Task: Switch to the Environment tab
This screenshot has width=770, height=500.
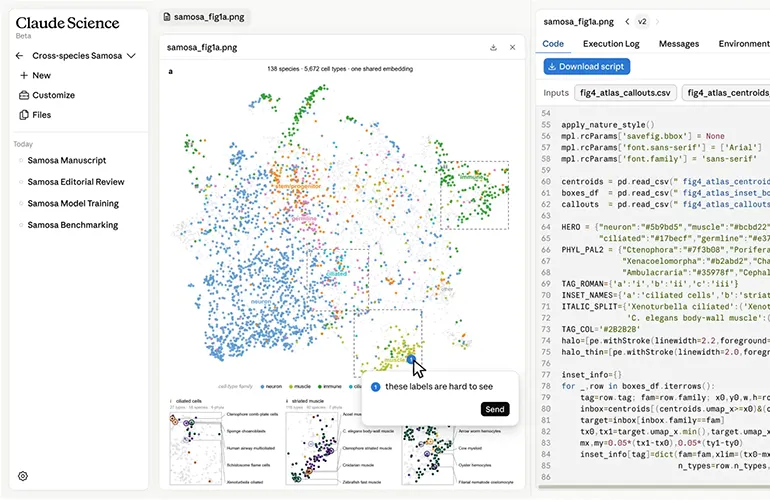Action: (x=744, y=44)
